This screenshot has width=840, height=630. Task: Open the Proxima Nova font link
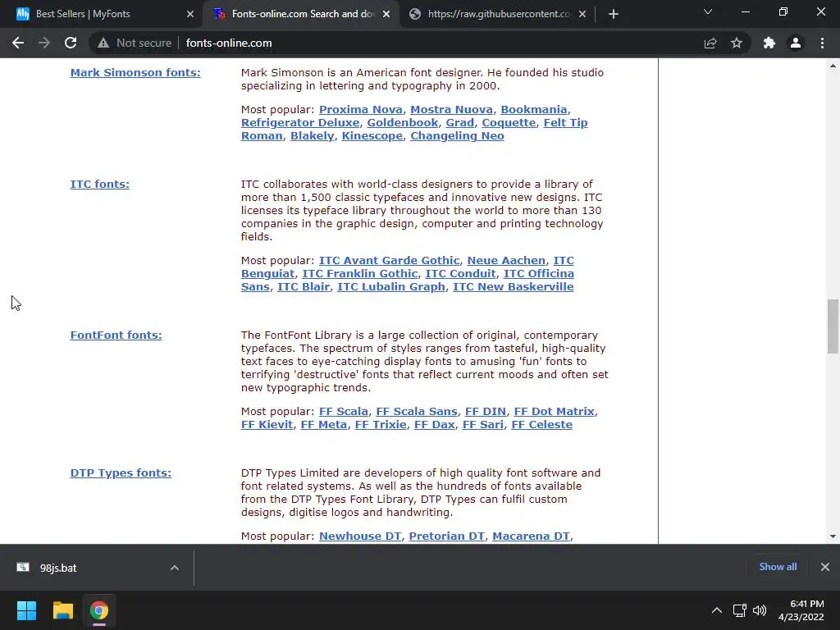tap(361, 109)
